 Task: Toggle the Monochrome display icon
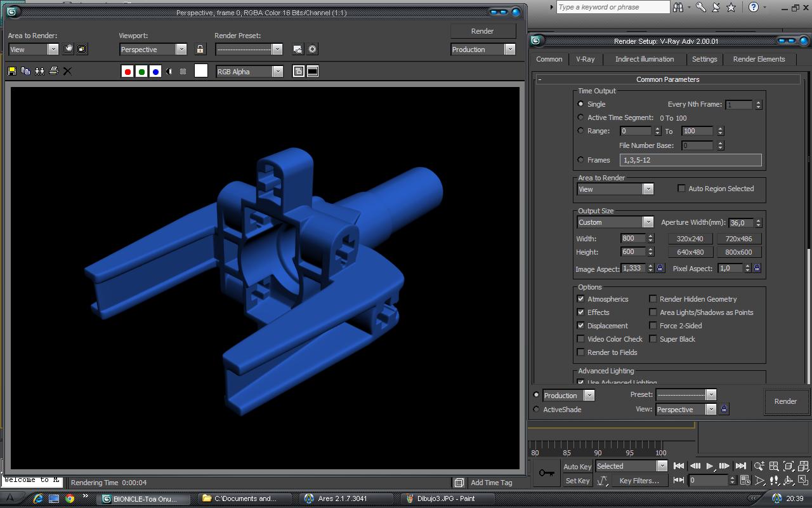(169, 72)
